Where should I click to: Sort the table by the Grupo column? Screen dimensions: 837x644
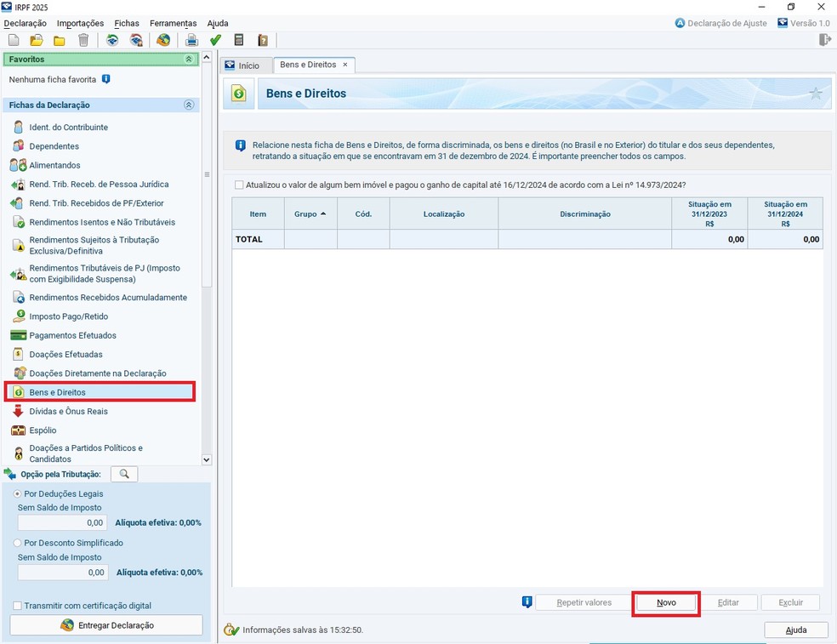coord(310,214)
